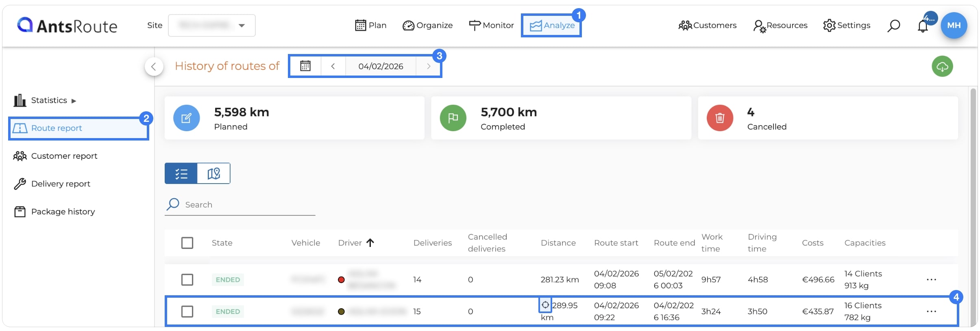Open more options for the €435.87 route

tap(931, 312)
